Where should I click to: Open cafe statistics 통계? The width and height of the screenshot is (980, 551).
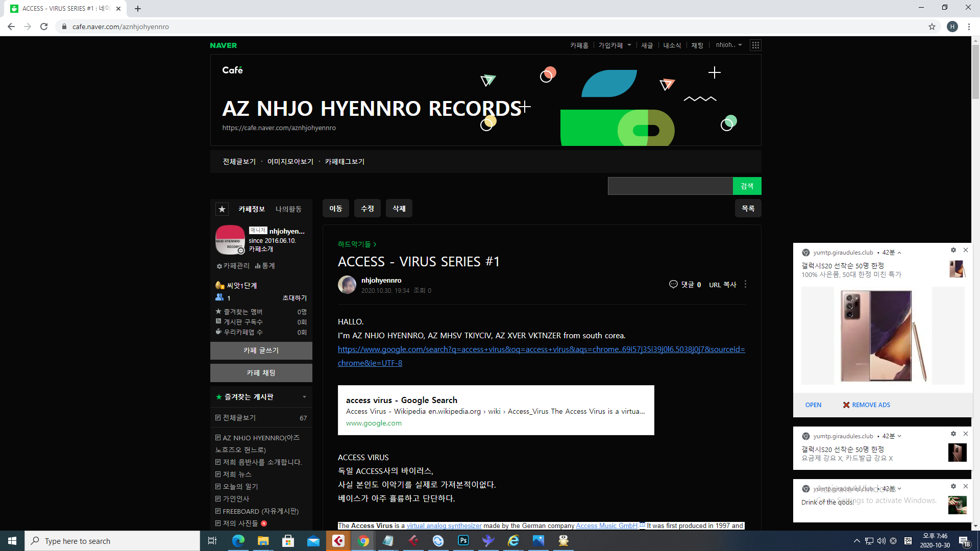(x=265, y=266)
